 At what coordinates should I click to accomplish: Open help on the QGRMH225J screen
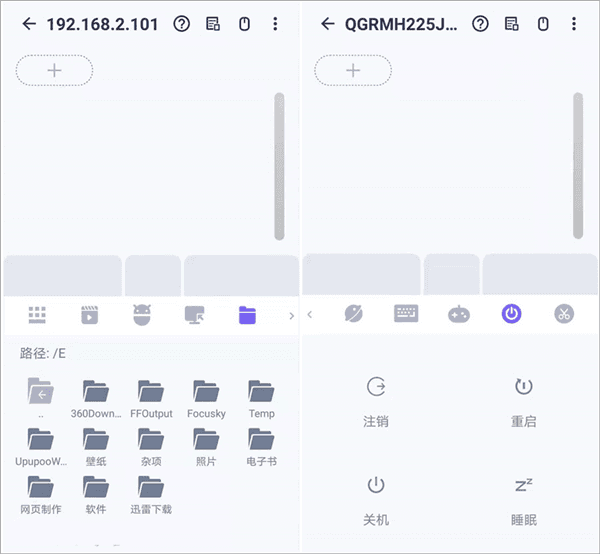pos(480,24)
